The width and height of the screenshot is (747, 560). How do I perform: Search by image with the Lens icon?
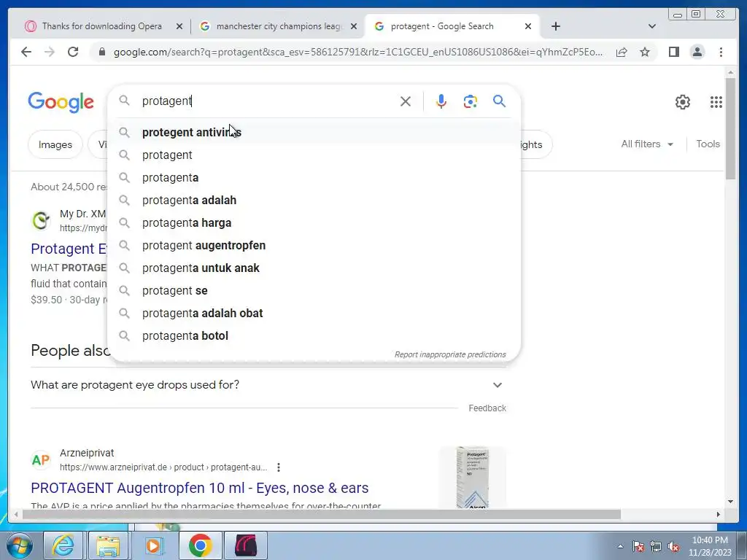click(471, 101)
